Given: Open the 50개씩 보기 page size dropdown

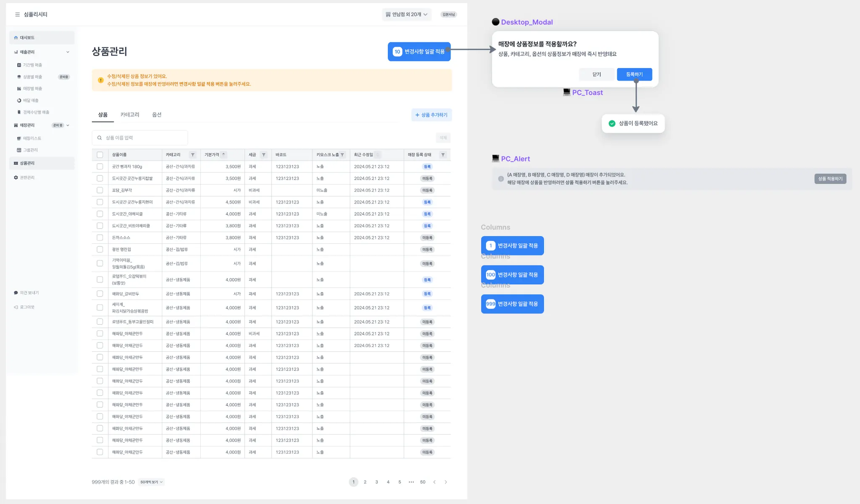Looking at the screenshot, I should click(151, 482).
